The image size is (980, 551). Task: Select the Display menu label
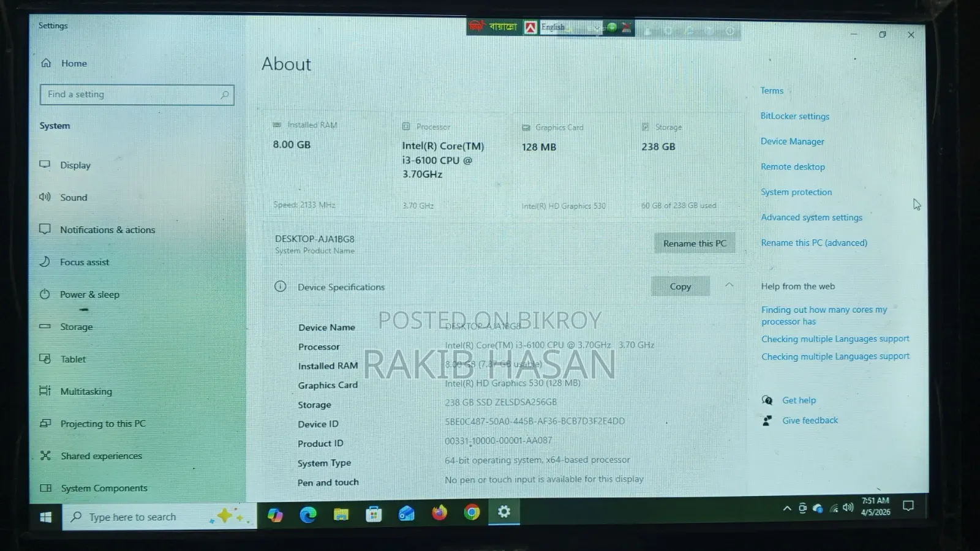(x=75, y=165)
